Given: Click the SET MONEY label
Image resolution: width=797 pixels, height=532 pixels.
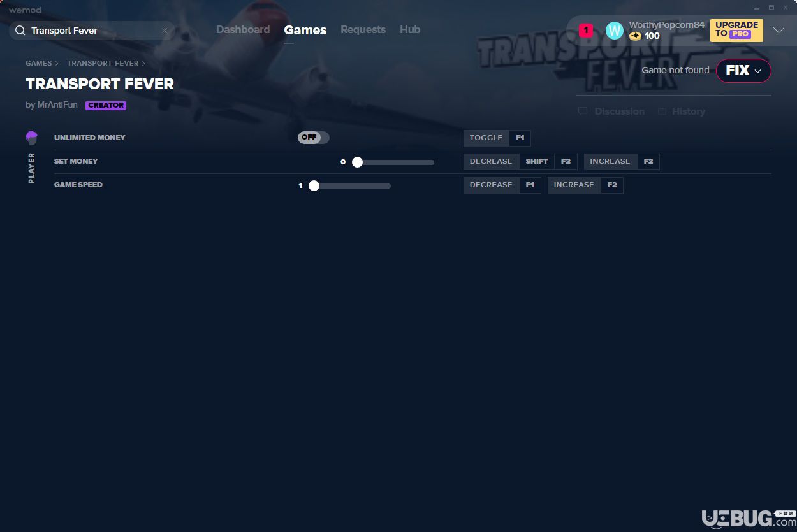Looking at the screenshot, I should coord(76,161).
